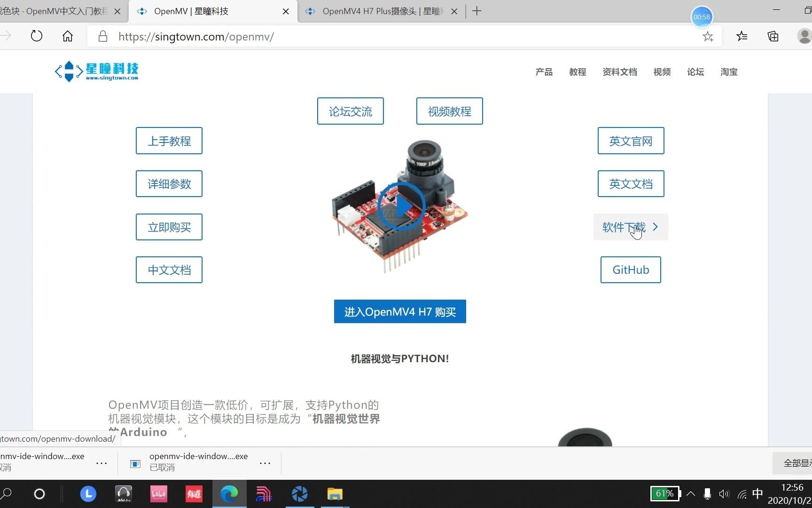Click the 论坛交流 button
Screen dimensions: 812x508
click(350, 111)
